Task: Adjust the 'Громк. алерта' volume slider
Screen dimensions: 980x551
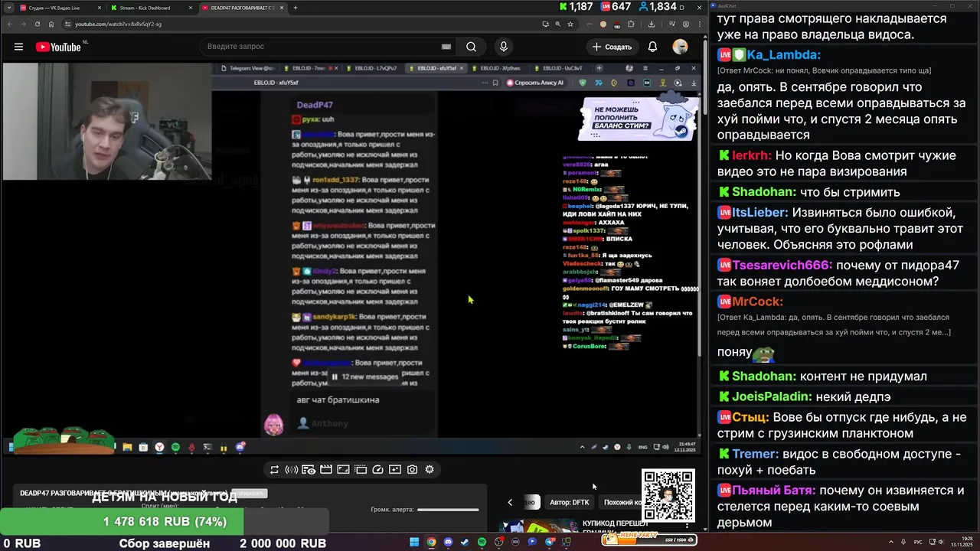Action: pos(448,510)
